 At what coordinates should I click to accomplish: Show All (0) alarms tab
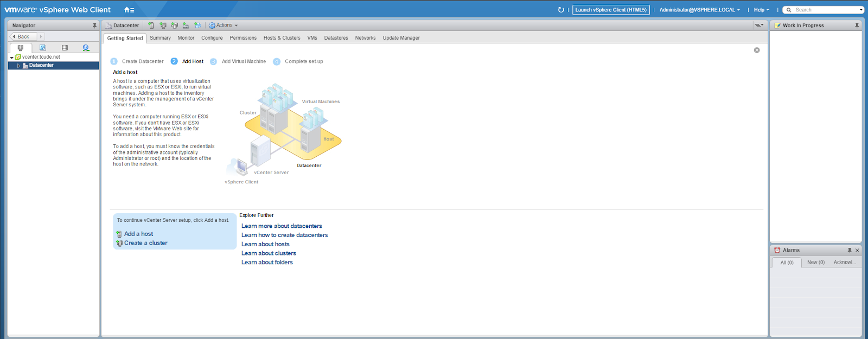pyautogui.click(x=787, y=263)
